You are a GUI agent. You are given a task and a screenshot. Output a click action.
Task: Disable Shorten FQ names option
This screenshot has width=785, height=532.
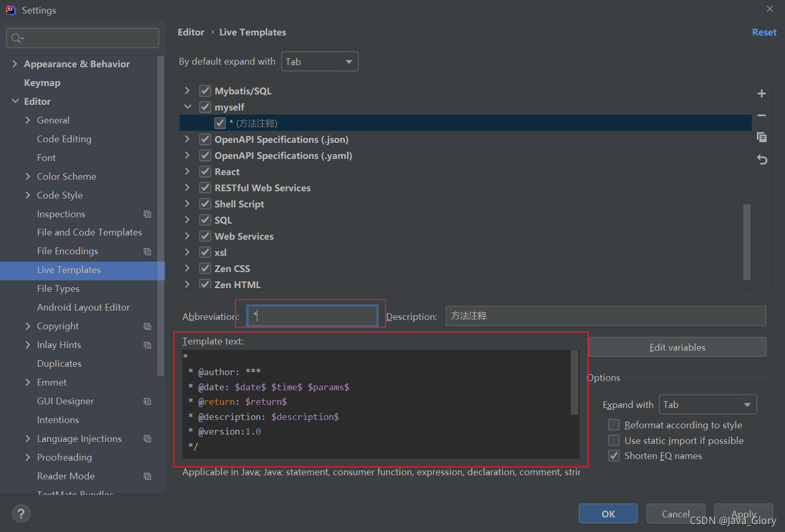coord(614,456)
